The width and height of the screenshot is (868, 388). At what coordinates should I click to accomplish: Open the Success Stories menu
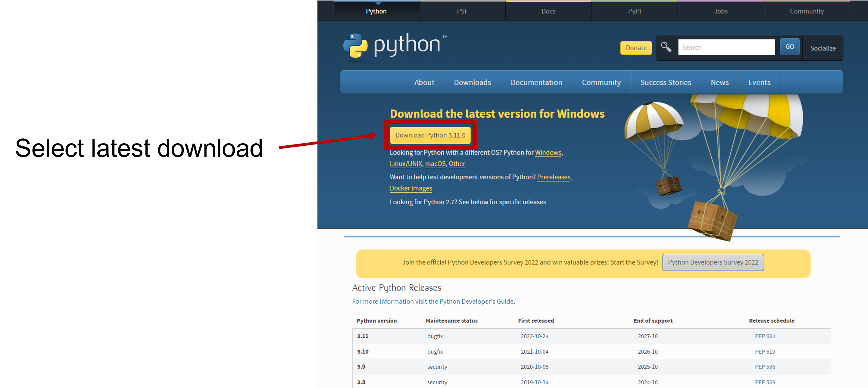pyautogui.click(x=666, y=82)
